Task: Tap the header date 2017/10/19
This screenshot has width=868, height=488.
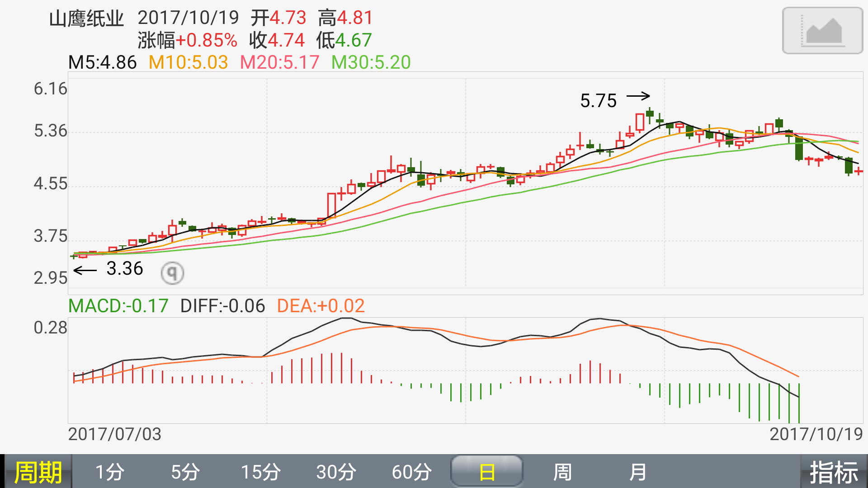Action: pos(188,18)
